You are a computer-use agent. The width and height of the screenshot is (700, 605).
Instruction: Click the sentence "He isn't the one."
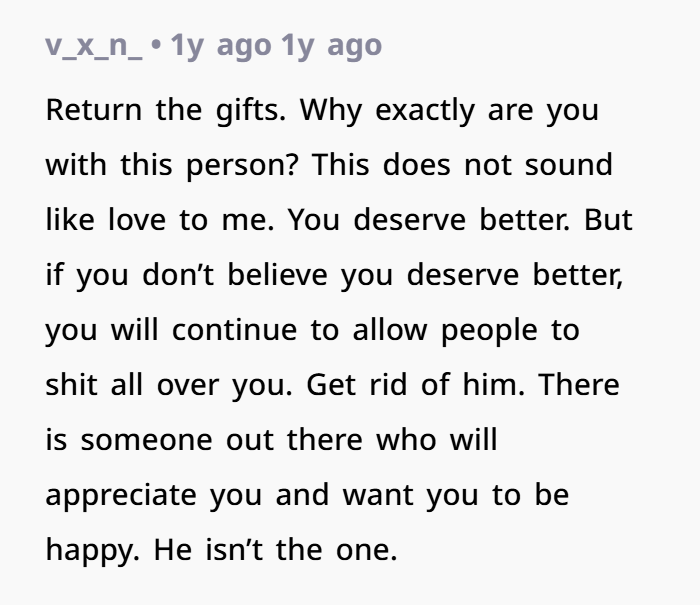pyautogui.click(x=275, y=549)
